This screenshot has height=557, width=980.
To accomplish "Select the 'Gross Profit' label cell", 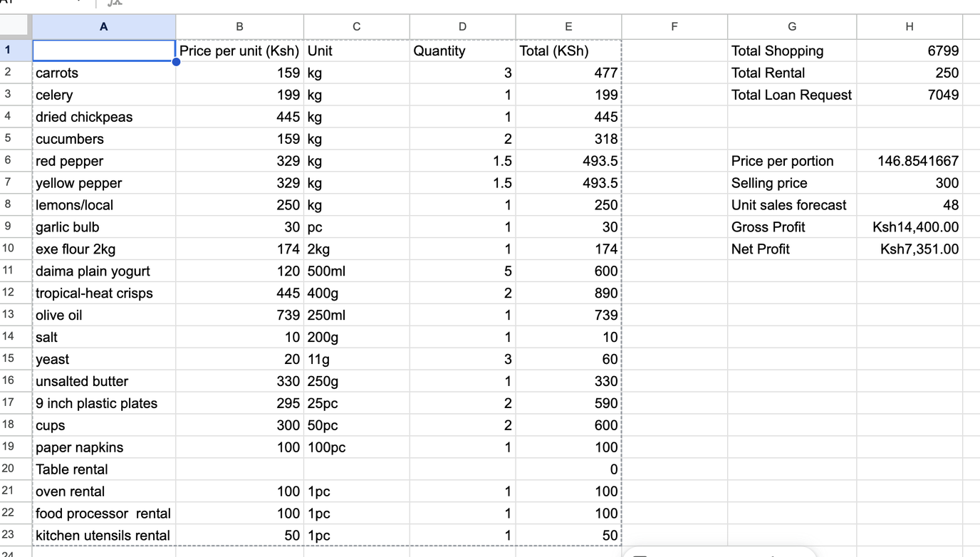I will [792, 227].
